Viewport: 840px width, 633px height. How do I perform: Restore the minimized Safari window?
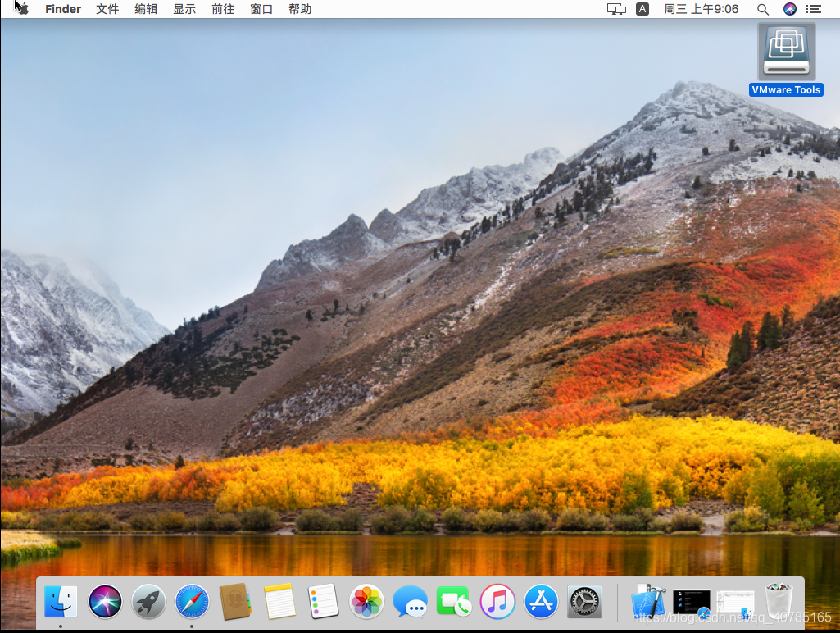pyautogui.click(x=692, y=603)
